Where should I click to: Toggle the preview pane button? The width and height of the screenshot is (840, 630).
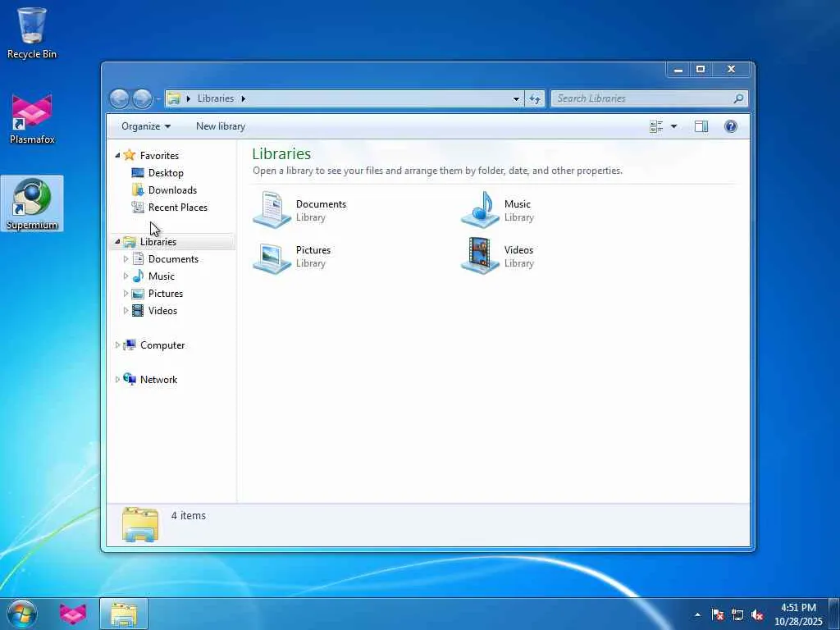click(701, 126)
